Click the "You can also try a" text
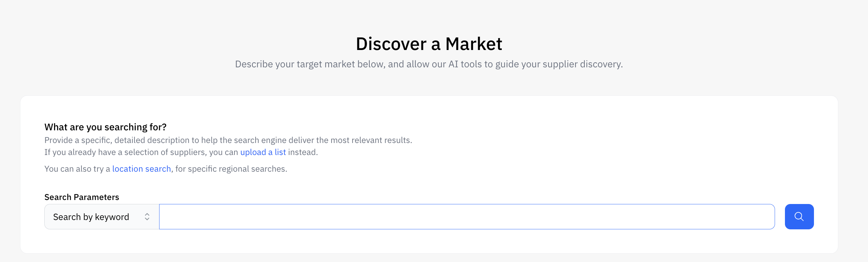Screen dimensions: 868x262 [x=77, y=169]
